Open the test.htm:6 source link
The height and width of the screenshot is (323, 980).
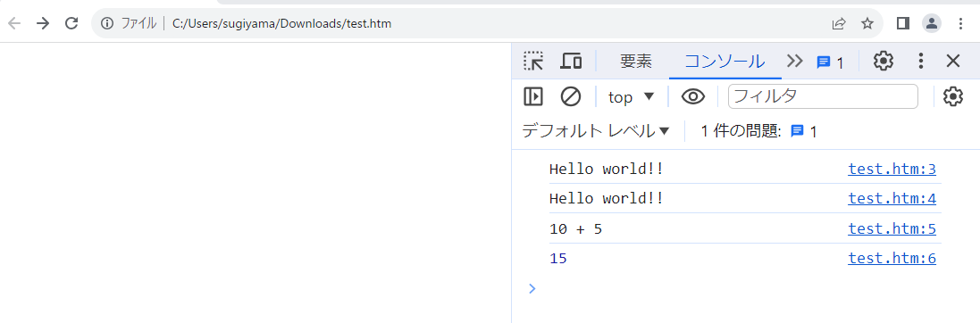click(x=892, y=258)
